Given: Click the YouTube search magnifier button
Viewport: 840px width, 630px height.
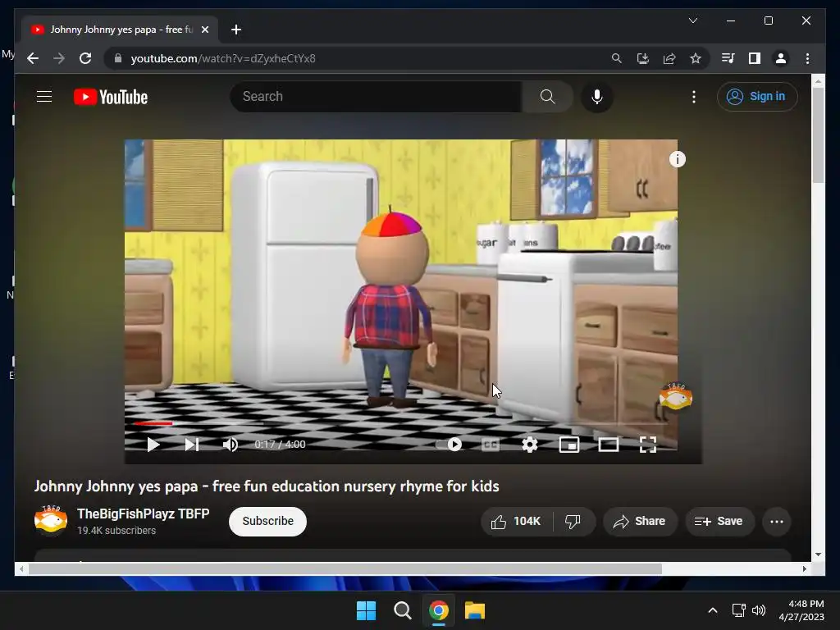Looking at the screenshot, I should coord(547,97).
